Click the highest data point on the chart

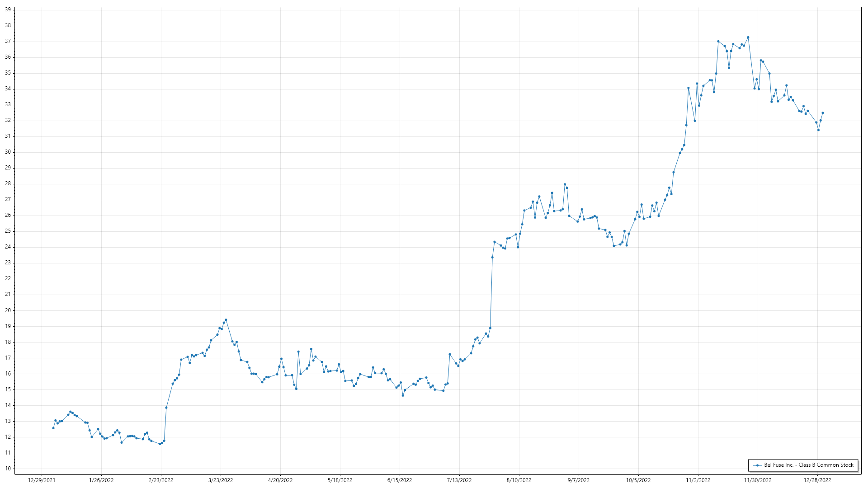[748, 38]
